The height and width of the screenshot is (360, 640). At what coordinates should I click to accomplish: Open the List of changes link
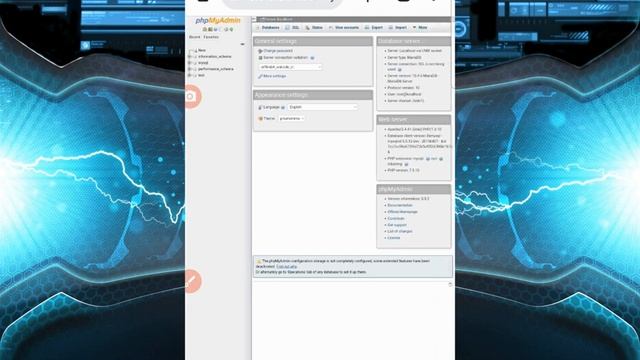(400, 231)
